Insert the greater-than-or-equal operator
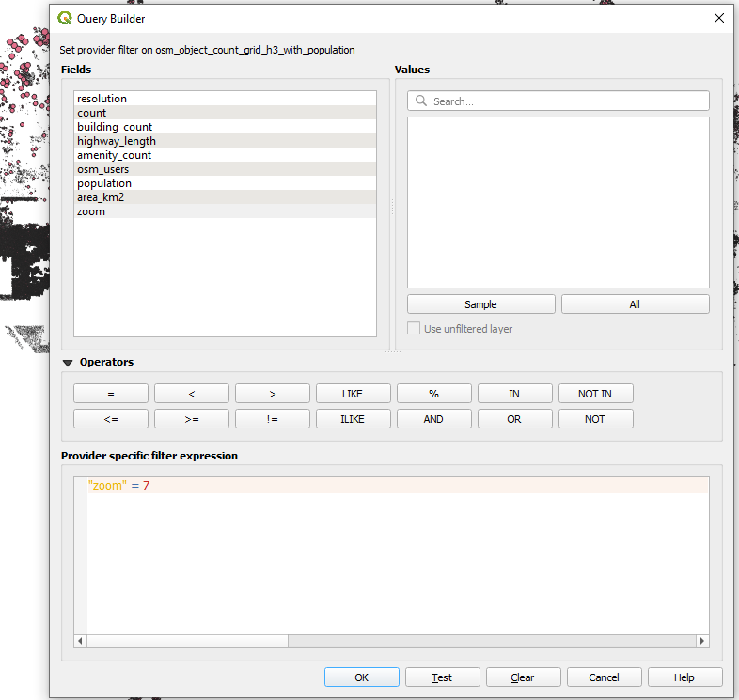The width and height of the screenshot is (739, 700). [192, 419]
